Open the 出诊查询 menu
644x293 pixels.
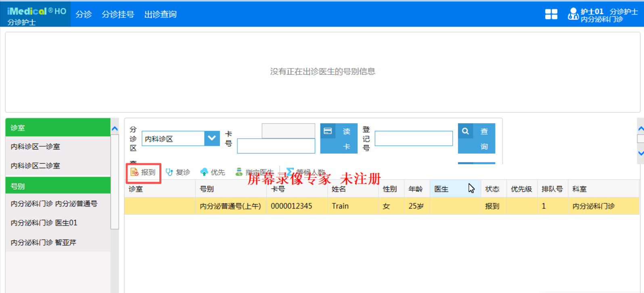coord(161,15)
